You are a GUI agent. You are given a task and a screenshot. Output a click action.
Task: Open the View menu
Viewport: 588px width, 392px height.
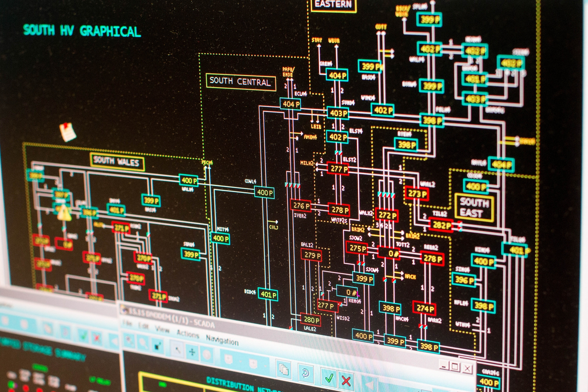162,330
